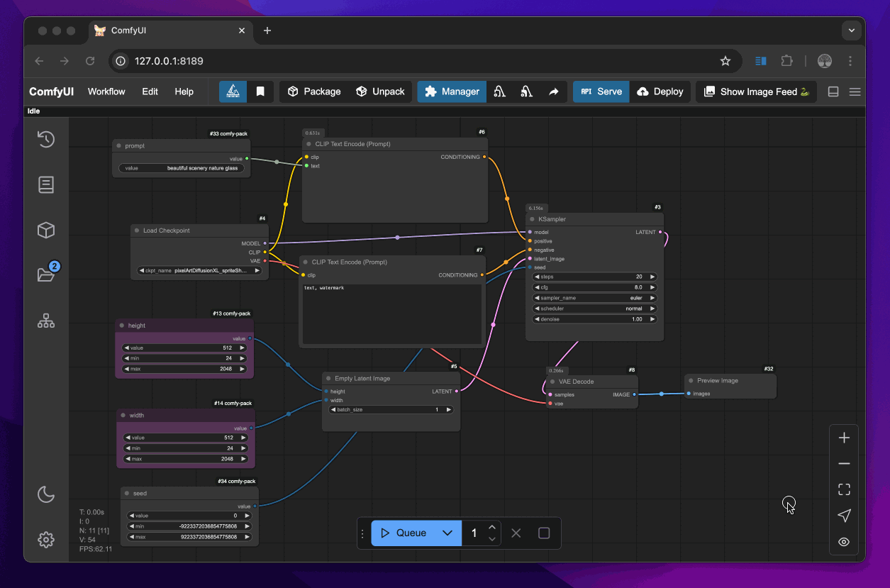The width and height of the screenshot is (890, 588).
Task: Open ckpt_name combo in Load Checkpoint
Action: pos(200,270)
